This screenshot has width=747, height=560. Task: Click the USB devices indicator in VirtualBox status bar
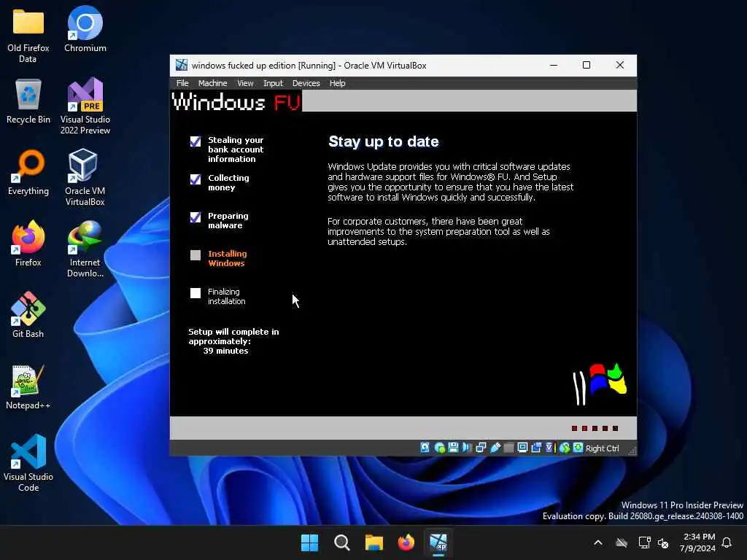point(495,448)
